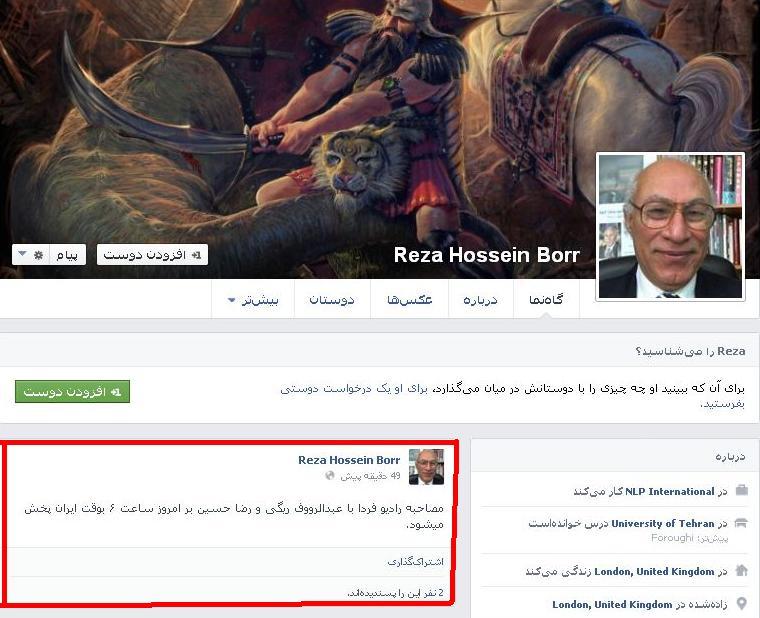Viewport: 760px width, 618px height.
Task: Open the large profile picture
Action: point(670,226)
